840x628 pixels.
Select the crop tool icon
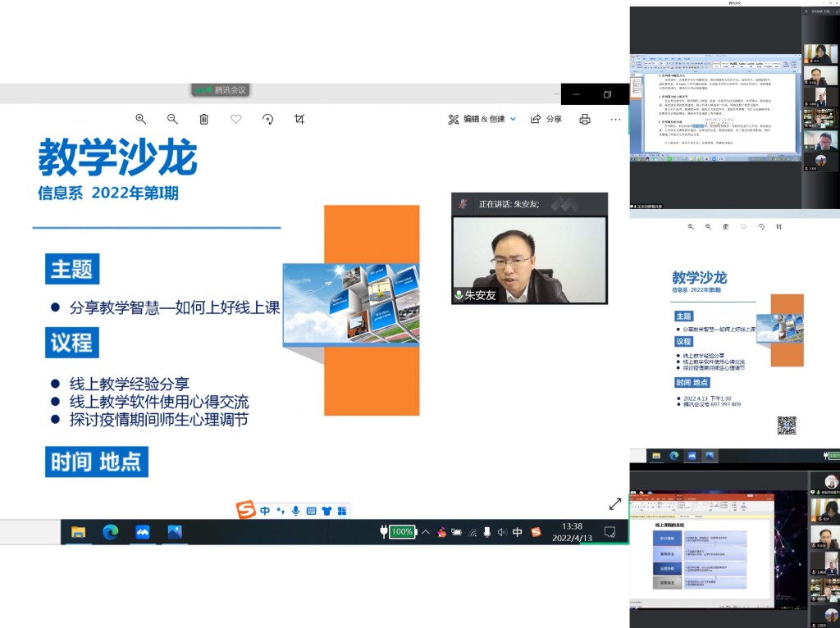tap(299, 119)
